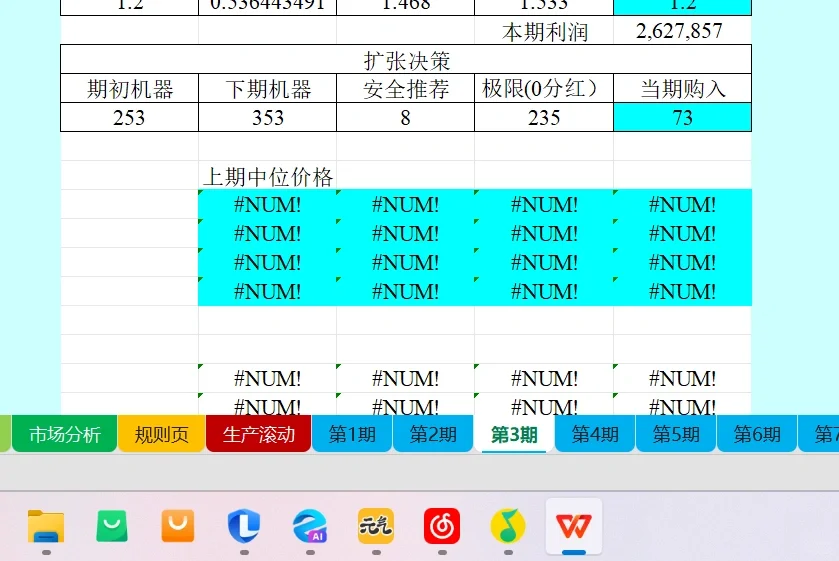
Task: Go to the 第2期 sheet tab
Action: tap(433, 434)
